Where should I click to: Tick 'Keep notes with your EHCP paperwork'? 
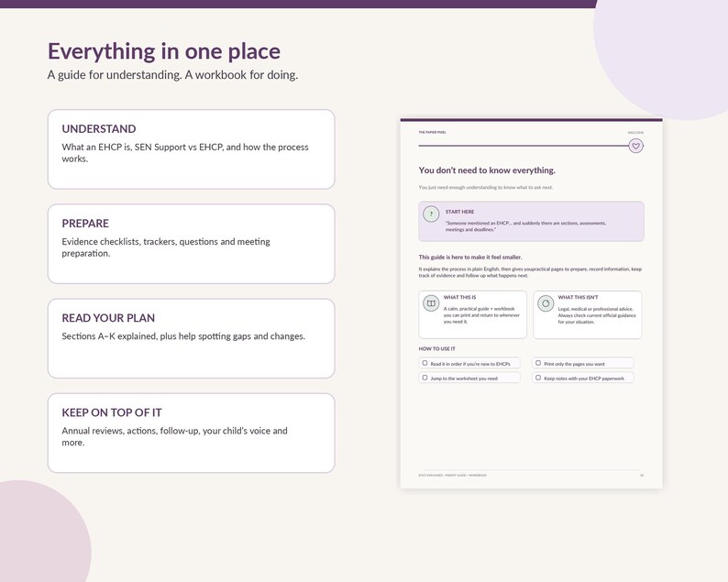pos(538,378)
